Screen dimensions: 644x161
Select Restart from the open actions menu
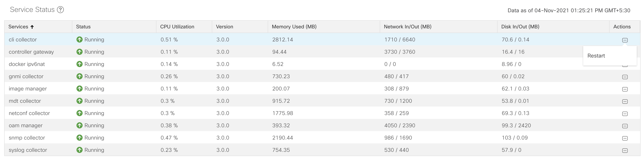[x=596, y=56]
